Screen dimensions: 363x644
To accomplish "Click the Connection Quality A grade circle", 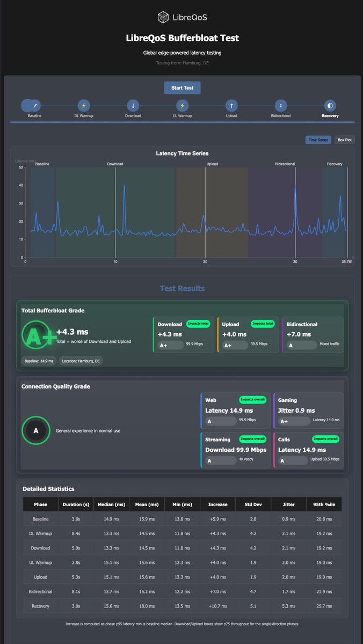I will point(36,430).
